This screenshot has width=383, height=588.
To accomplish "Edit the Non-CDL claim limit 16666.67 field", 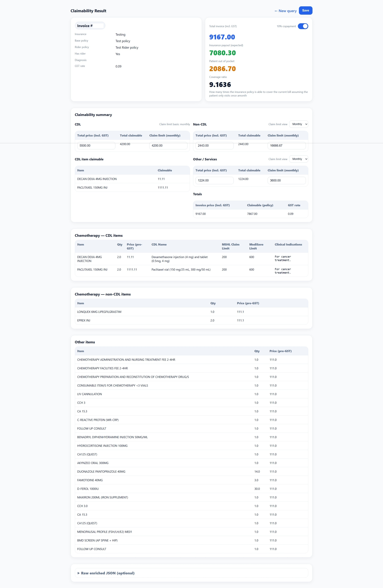I will tap(286, 146).
